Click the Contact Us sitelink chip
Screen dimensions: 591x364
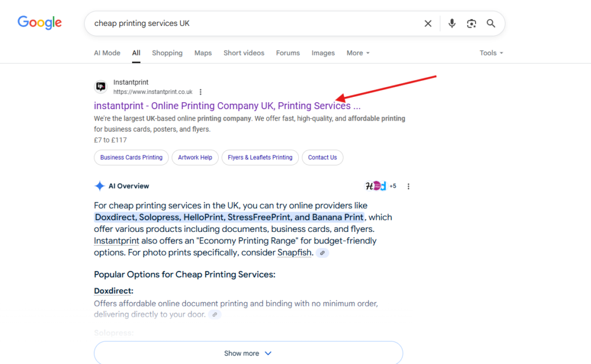click(x=322, y=157)
